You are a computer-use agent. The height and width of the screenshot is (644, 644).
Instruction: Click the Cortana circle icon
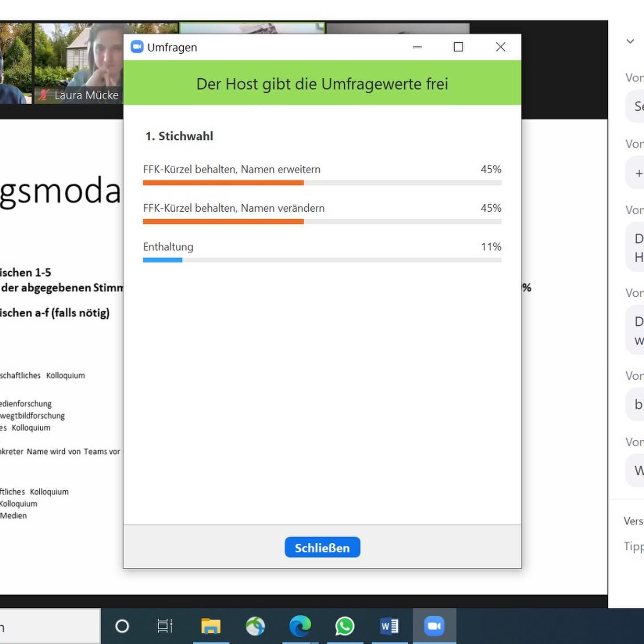pos(122,626)
